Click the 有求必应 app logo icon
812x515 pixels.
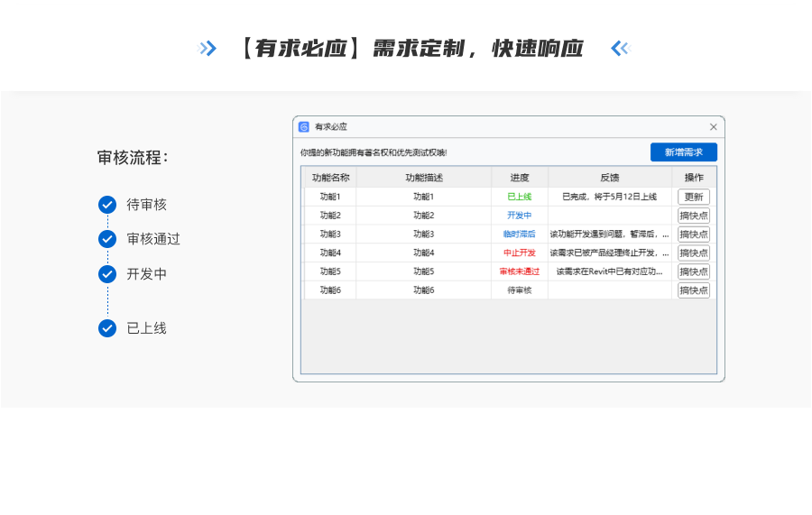(x=304, y=127)
